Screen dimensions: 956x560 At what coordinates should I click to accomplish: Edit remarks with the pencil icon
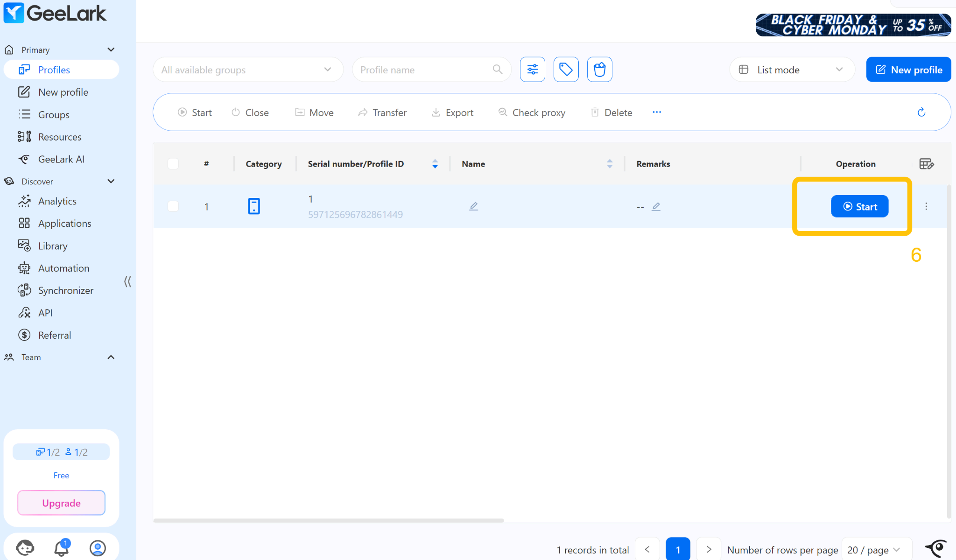pyautogui.click(x=656, y=206)
